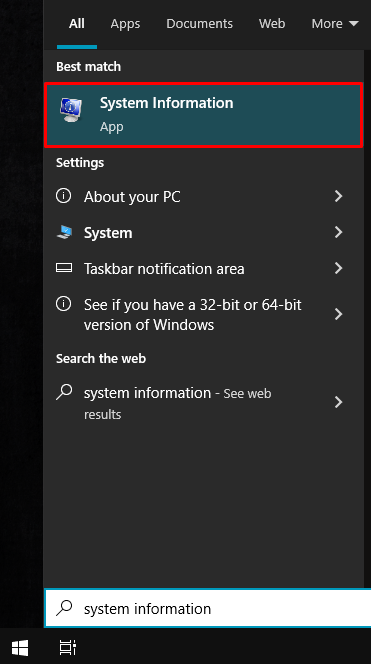Click the Taskbar notification area icon

[64, 268]
